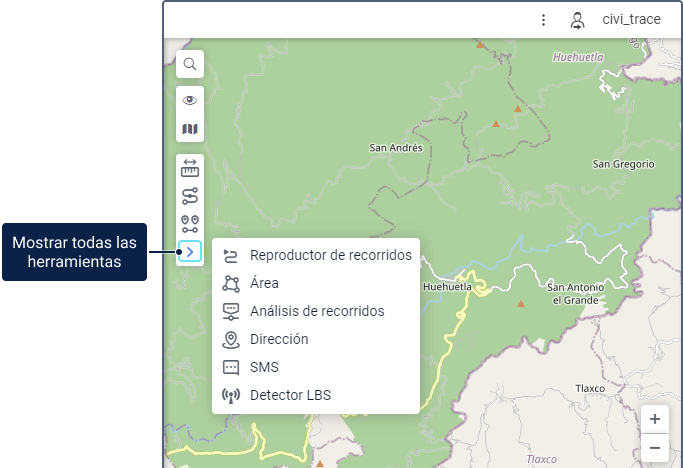Click the Detector LBS antenna icon
Screen dimensions: 683x468
231,396
